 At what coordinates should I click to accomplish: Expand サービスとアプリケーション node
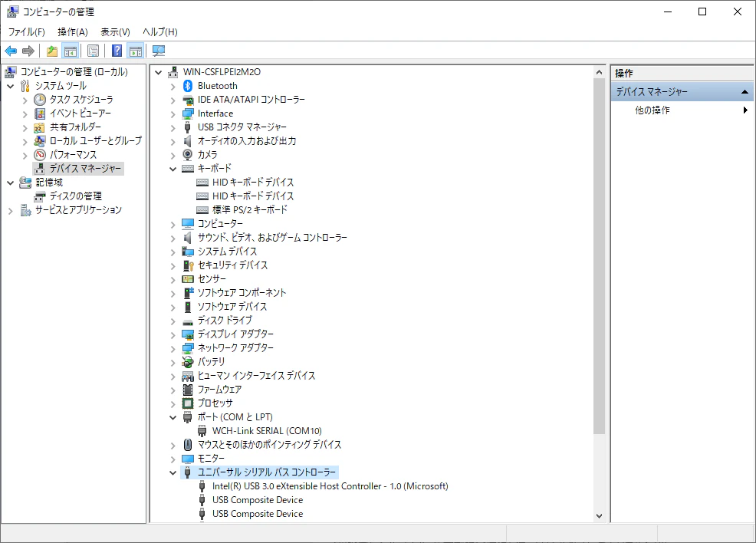(x=11, y=211)
